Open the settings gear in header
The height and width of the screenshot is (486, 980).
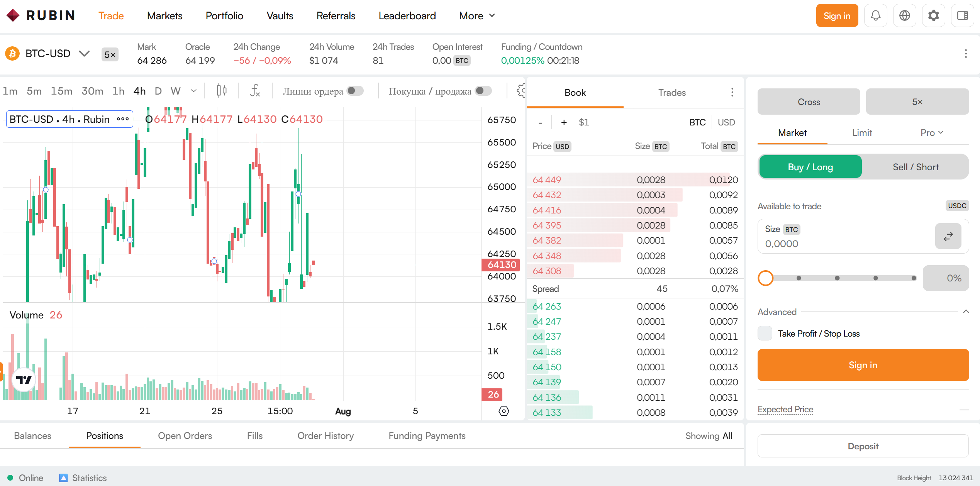coord(933,16)
